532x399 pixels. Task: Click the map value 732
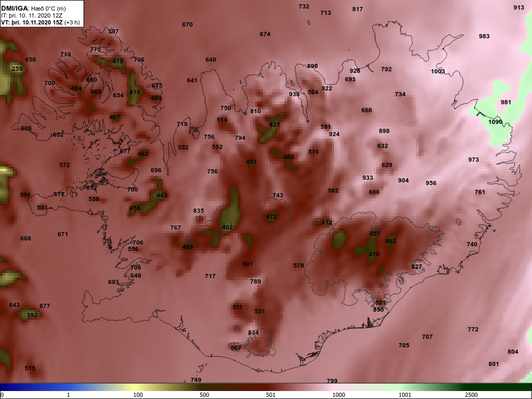click(304, 6)
